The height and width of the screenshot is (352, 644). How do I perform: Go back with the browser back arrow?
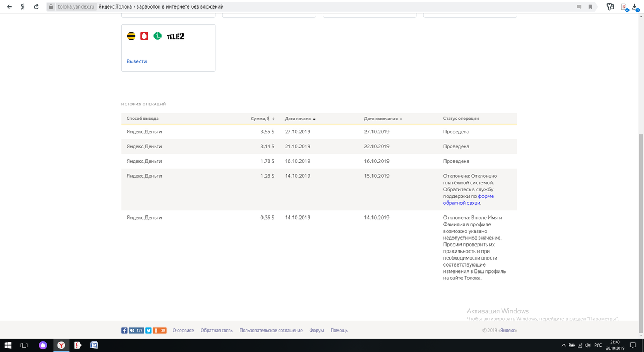coord(9,7)
